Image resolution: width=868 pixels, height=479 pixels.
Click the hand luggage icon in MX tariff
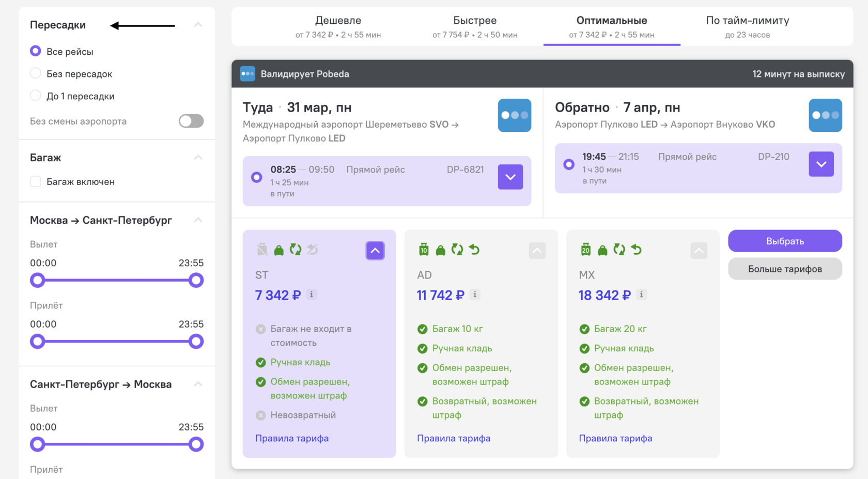pyautogui.click(x=602, y=250)
